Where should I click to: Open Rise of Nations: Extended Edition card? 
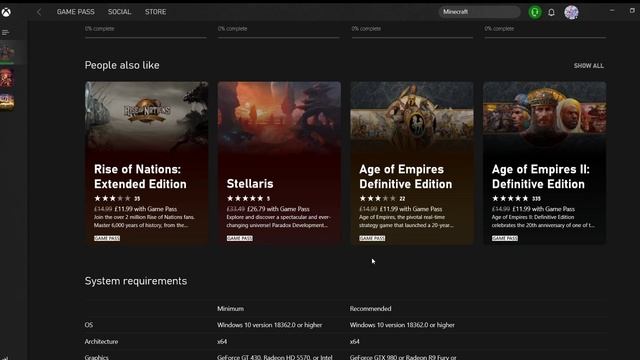147,163
